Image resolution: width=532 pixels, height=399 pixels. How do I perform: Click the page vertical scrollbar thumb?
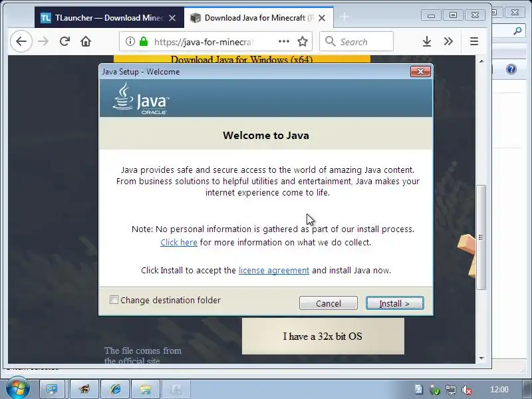click(x=481, y=237)
